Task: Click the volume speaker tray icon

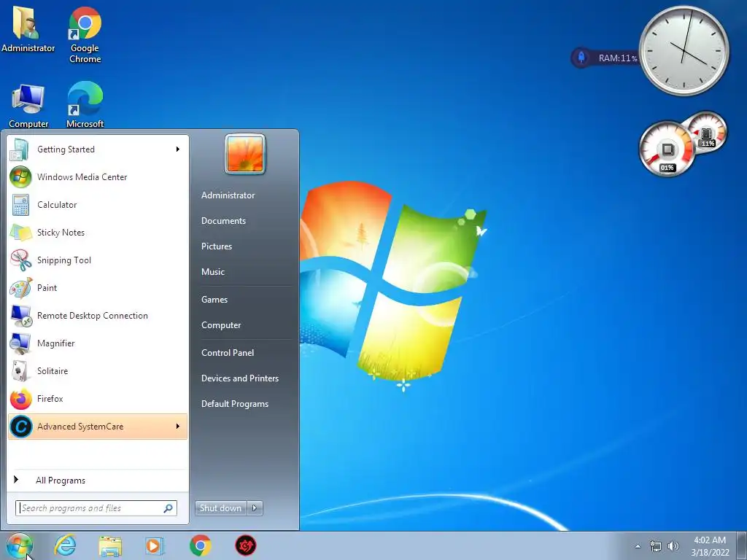Action: pyautogui.click(x=673, y=546)
